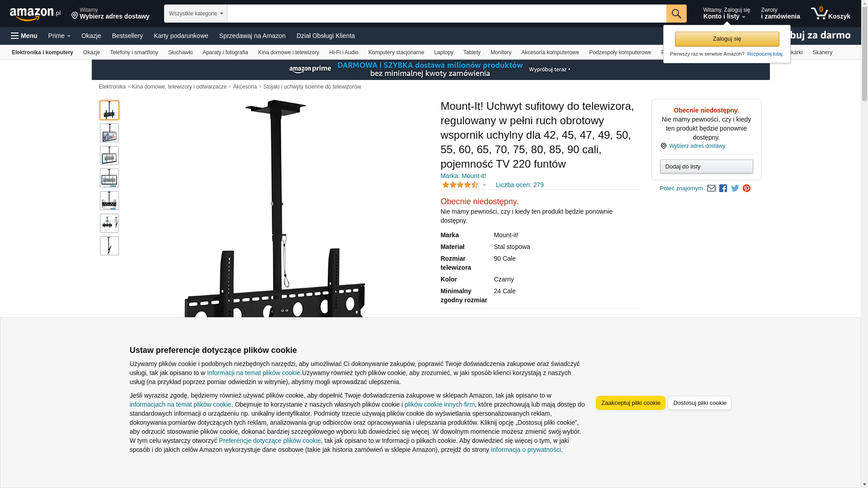Go to Amazon.pl home logo
868x488 pixels.
pyautogui.click(x=35, y=14)
